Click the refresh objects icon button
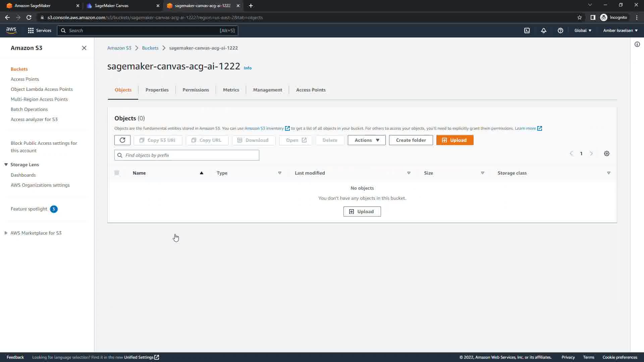The image size is (644, 362). 122,140
